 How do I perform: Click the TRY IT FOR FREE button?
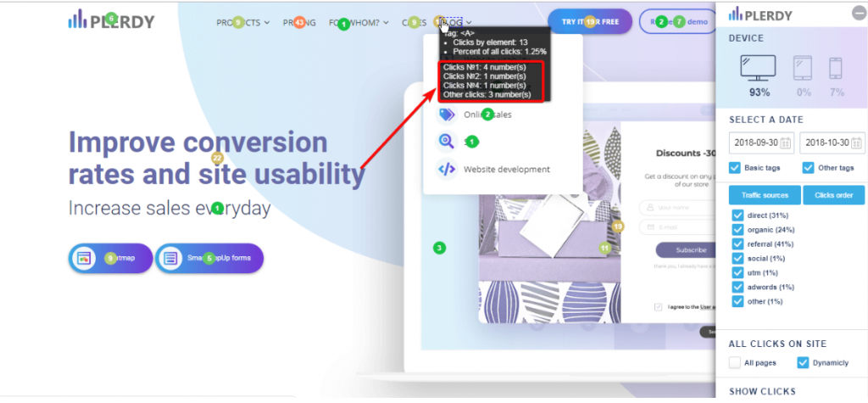[x=590, y=21]
